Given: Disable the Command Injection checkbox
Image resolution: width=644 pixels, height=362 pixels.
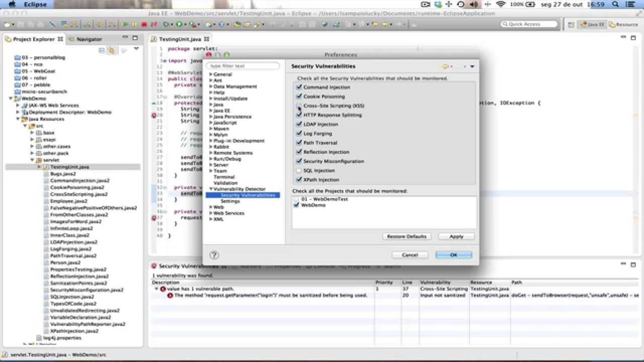Looking at the screenshot, I should [x=299, y=87].
